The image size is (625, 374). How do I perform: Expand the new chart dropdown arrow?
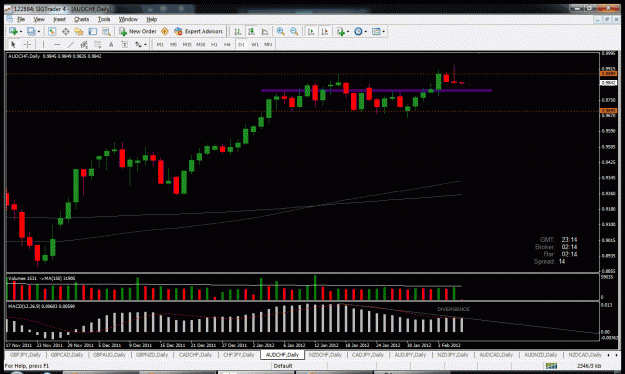click(20, 31)
